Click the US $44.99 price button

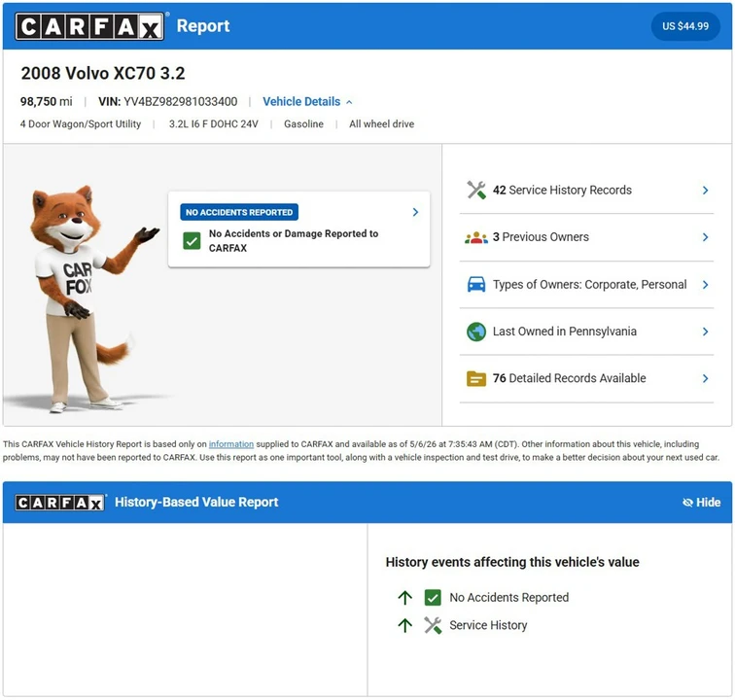tap(684, 26)
